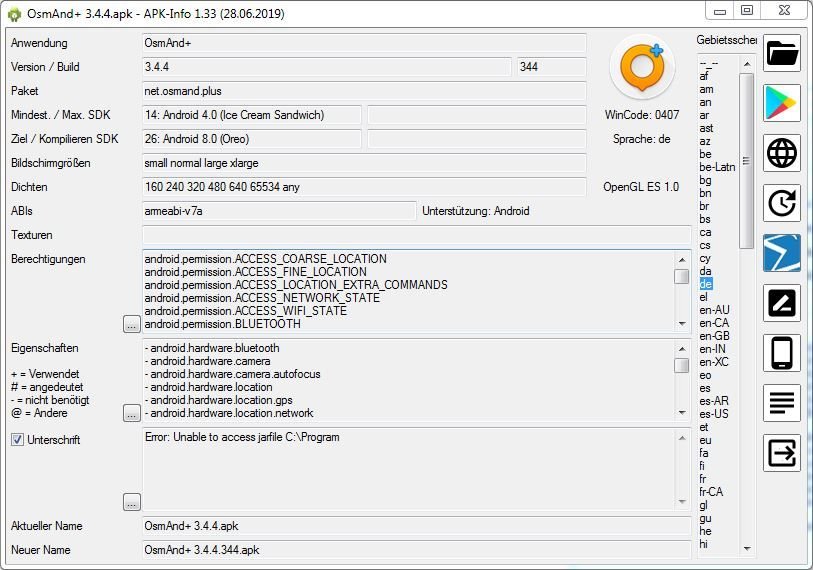Open the Eigenschaften details '...' button
The image size is (813, 570).
click(x=132, y=413)
